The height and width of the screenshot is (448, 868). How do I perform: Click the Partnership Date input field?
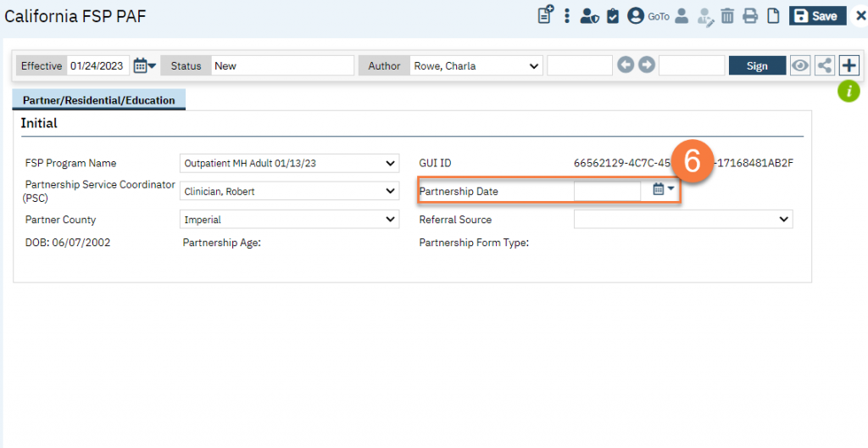(x=607, y=191)
